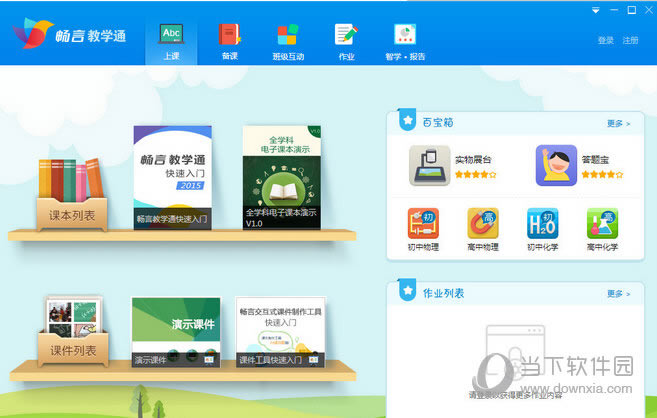657x418 pixels.
Task: Click the 注册 link
Action: click(630, 40)
